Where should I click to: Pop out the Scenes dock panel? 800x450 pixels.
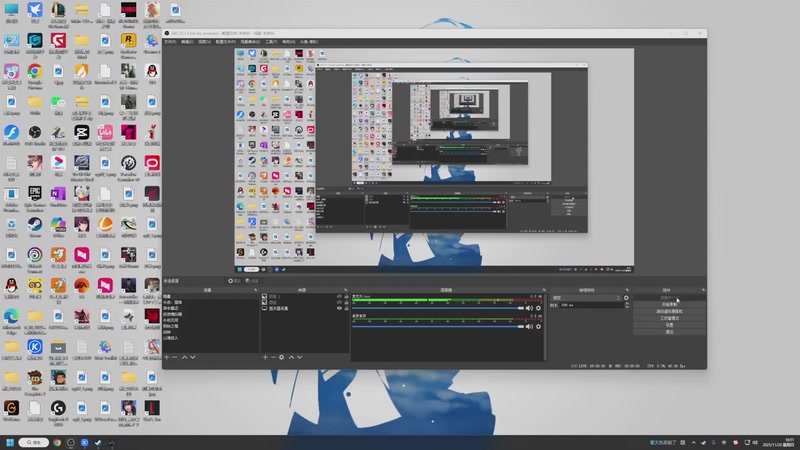[x=256, y=290]
